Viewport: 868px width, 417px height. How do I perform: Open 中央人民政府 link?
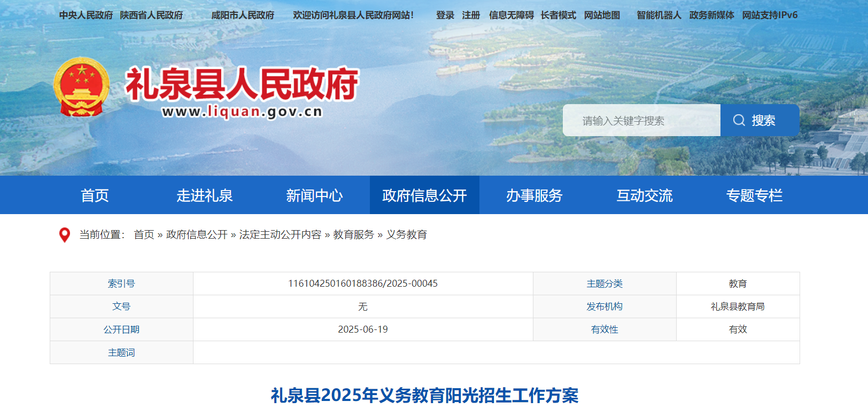[86, 15]
